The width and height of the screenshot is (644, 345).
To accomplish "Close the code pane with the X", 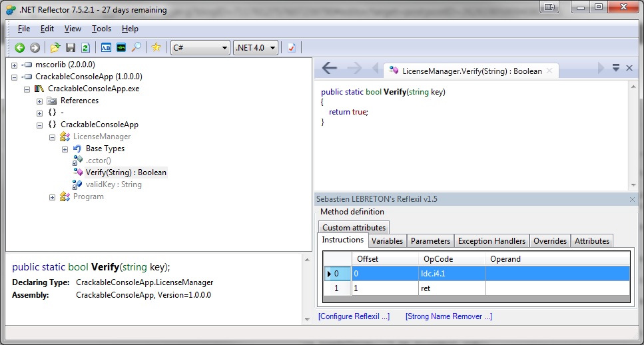I will click(629, 68).
